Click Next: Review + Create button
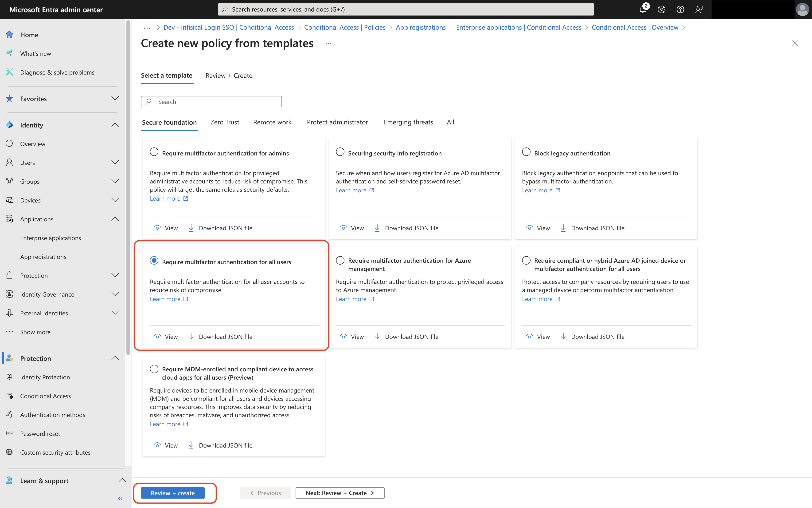The image size is (812, 508). [x=340, y=493]
